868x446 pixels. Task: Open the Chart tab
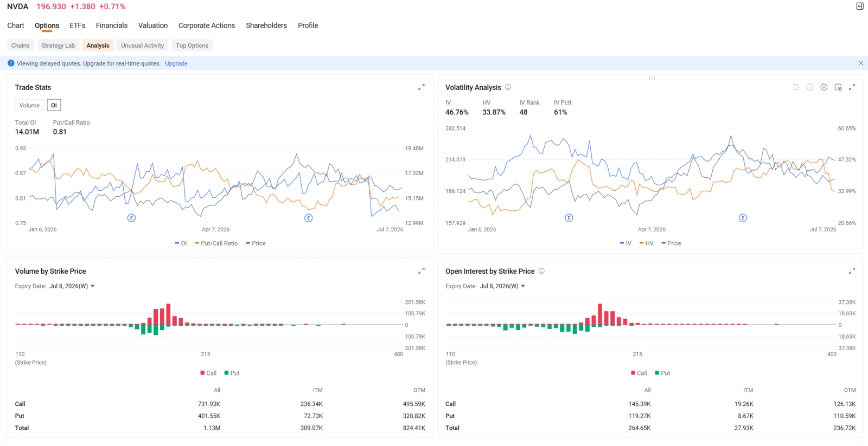(16, 25)
